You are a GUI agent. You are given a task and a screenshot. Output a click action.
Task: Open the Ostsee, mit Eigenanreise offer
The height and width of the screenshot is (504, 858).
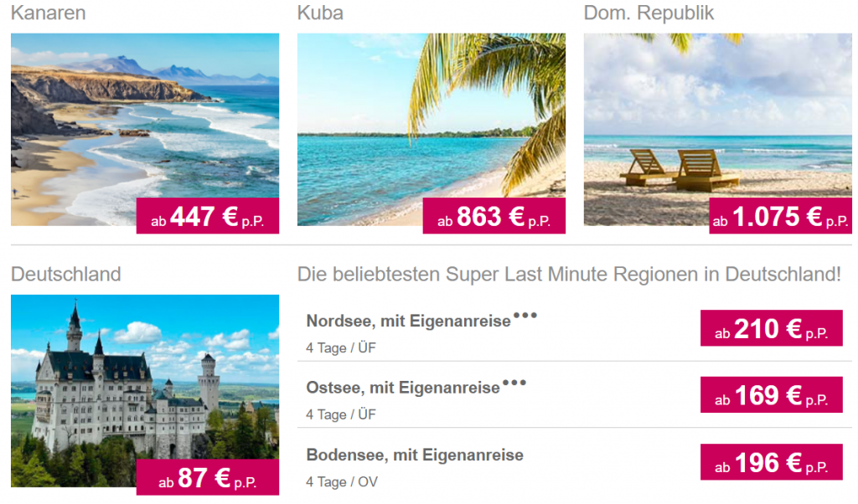point(403,388)
